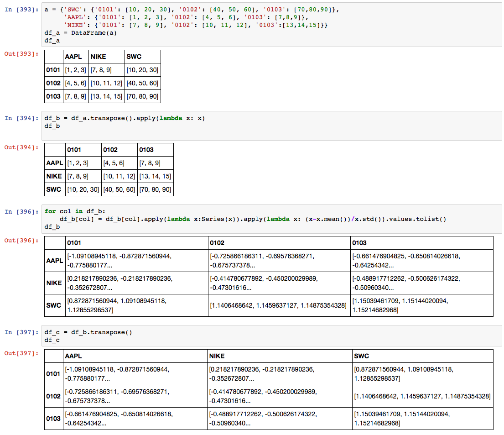The image size is (504, 435).
Task: Click row index 0101 in Out[393] table
Action: click(53, 70)
